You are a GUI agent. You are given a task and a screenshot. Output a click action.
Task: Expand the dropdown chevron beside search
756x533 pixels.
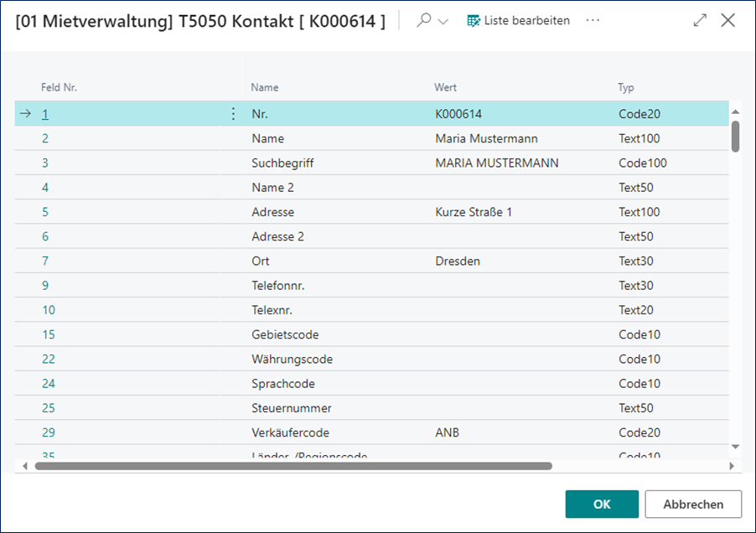[443, 21]
